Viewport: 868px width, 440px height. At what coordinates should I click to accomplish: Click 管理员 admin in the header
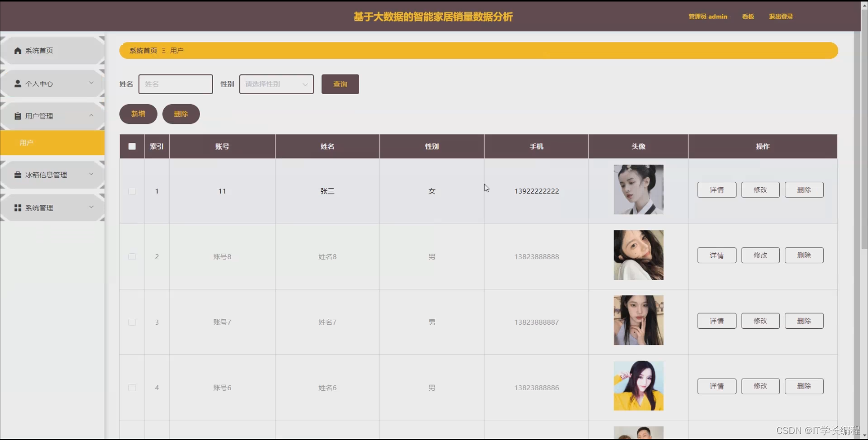(708, 17)
